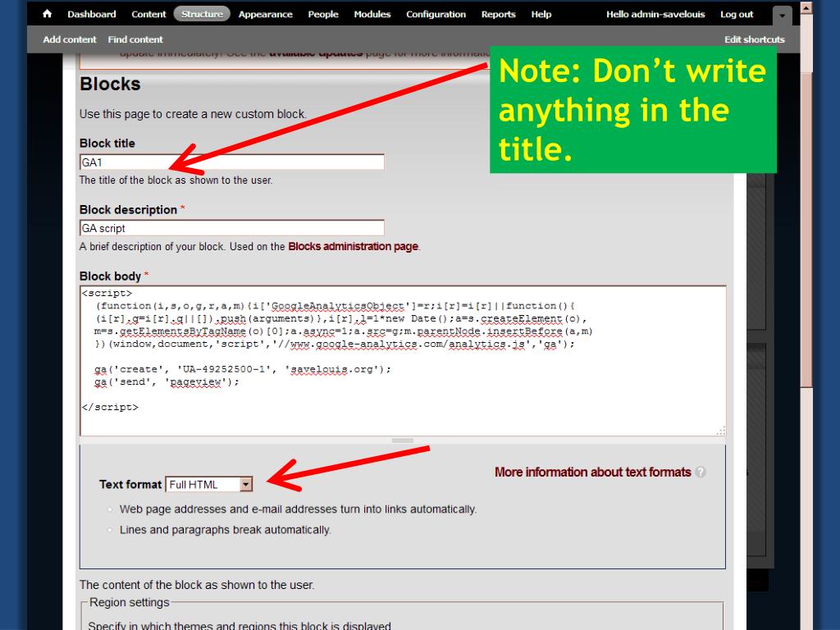Viewport: 840px width, 630px height.
Task: Open the Dashboard menu
Action: tap(92, 15)
